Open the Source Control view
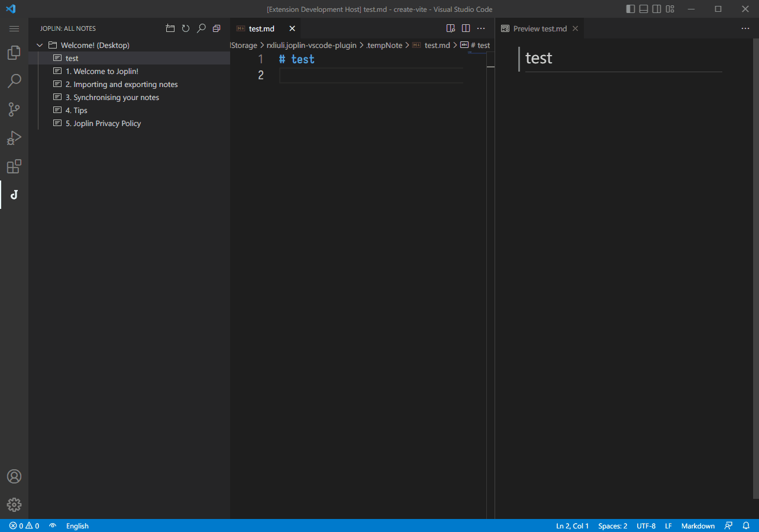The height and width of the screenshot is (532, 759). (x=14, y=109)
